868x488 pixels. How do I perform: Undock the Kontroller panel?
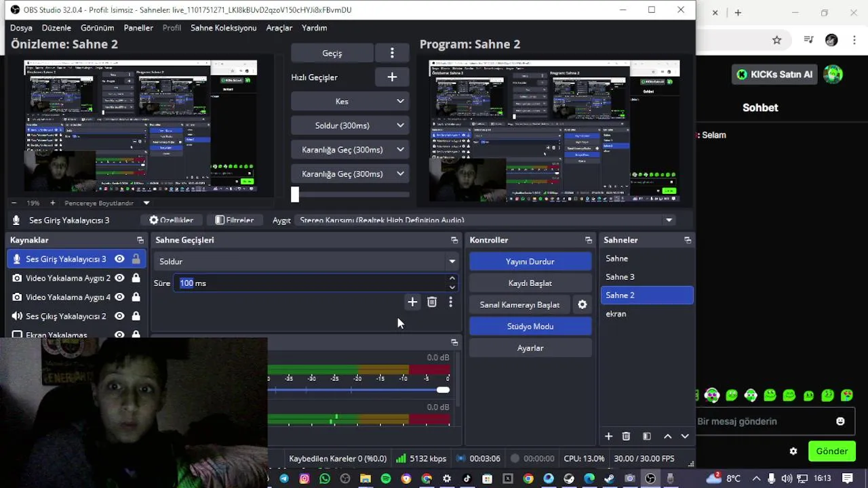(589, 240)
